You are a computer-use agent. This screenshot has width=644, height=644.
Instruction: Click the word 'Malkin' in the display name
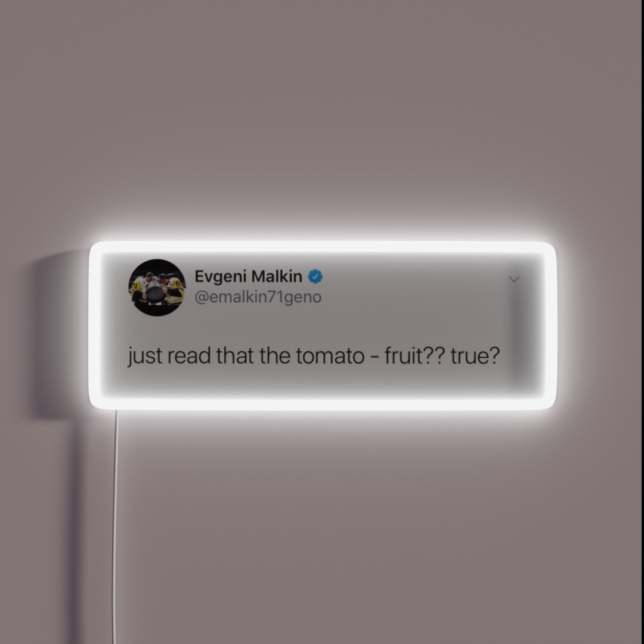(277, 277)
